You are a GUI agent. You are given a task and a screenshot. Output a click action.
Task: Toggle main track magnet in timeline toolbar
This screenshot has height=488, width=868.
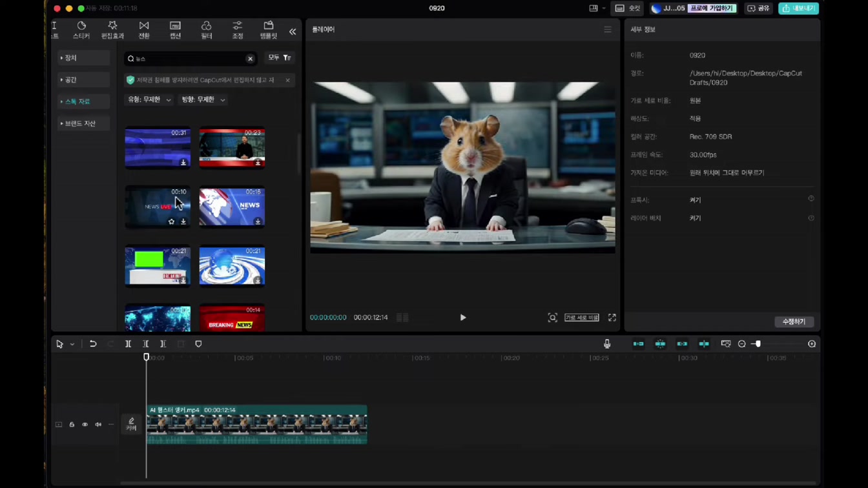click(x=638, y=344)
